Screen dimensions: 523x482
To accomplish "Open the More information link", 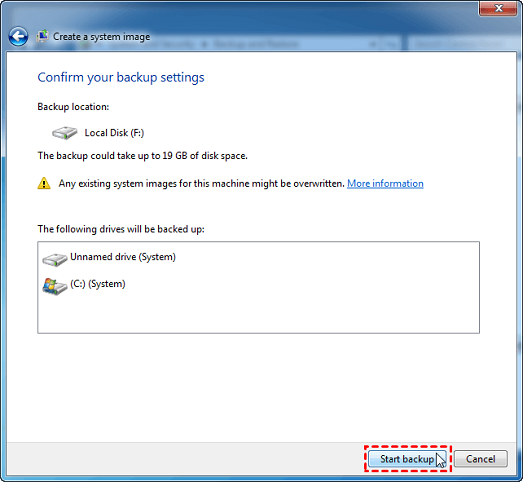I will pos(385,183).
